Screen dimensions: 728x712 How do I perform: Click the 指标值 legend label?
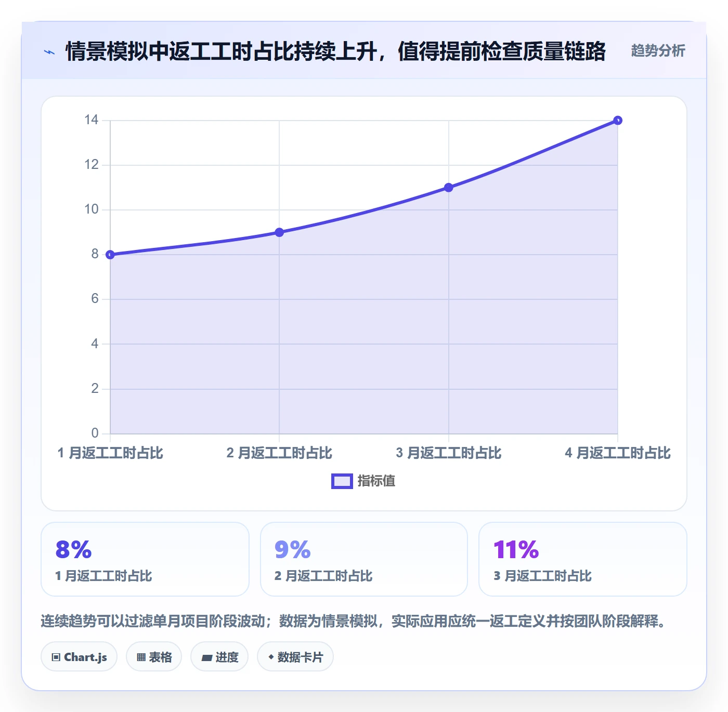pos(376,481)
